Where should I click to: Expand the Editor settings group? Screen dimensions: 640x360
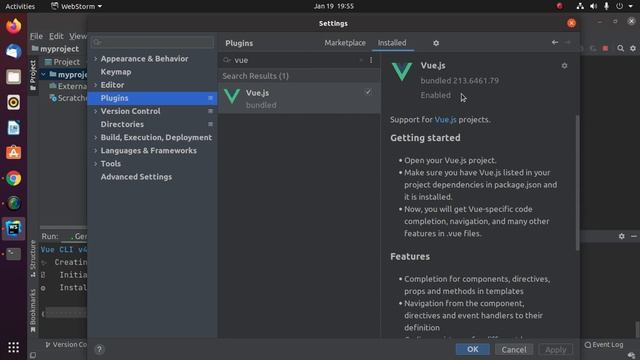coord(96,85)
